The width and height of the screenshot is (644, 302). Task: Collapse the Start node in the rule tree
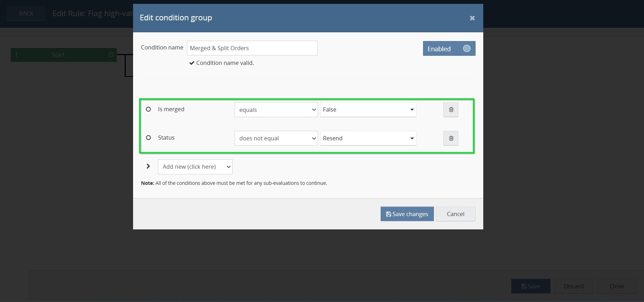(x=111, y=55)
